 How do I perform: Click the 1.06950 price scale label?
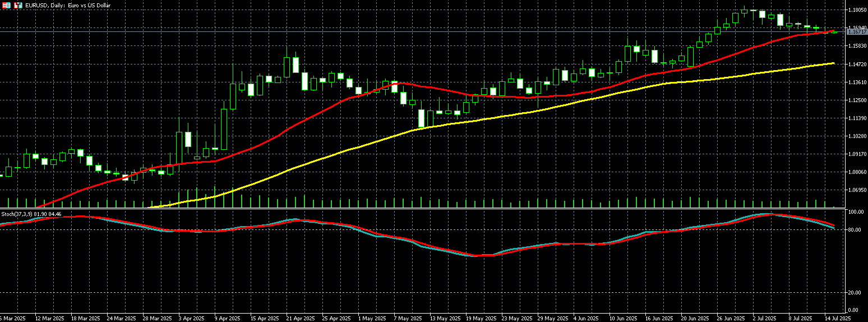[x=857, y=190]
